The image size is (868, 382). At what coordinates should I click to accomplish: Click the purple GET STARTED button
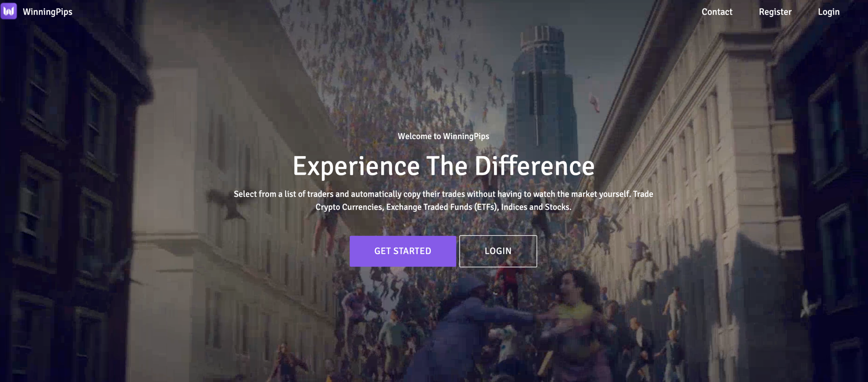coord(403,251)
